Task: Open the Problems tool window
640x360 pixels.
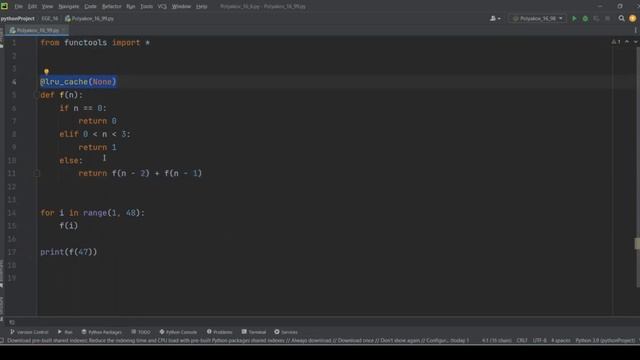Action: pyautogui.click(x=220, y=332)
